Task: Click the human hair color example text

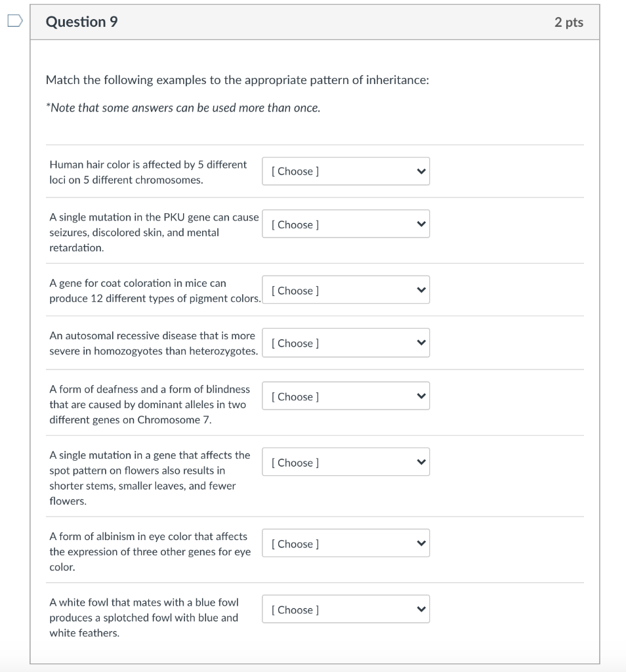Action: 148,172
